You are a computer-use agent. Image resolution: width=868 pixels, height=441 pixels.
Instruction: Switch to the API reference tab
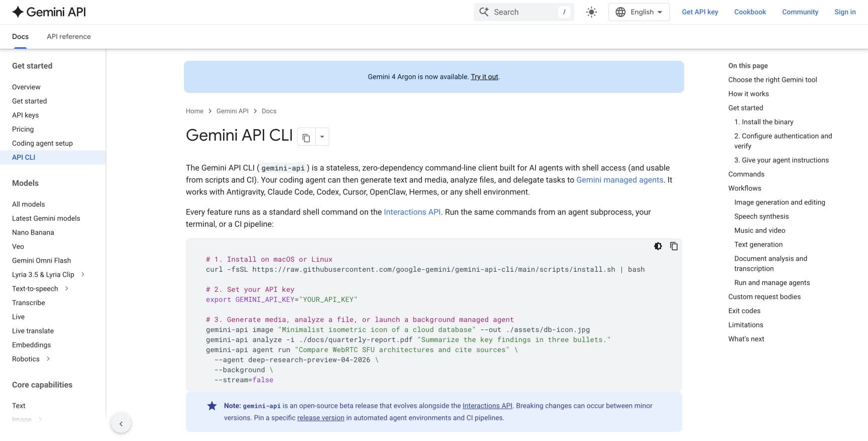click(x=69, y=37)
